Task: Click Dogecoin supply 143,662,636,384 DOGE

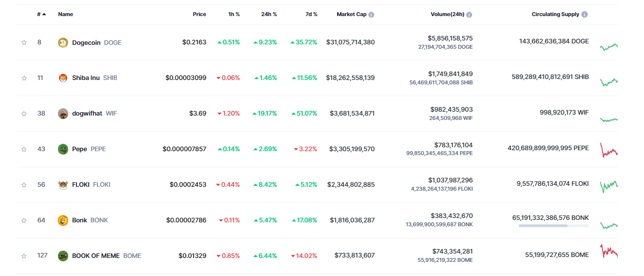Action: coord(554,41)
